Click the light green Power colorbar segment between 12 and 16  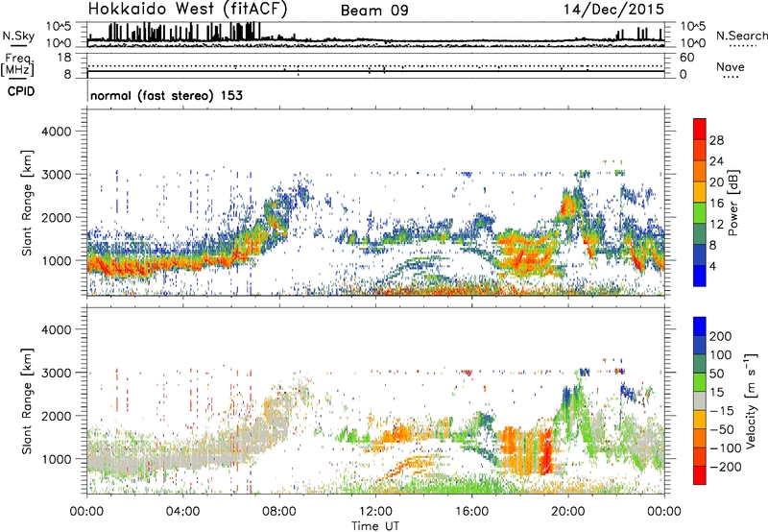[x=700, y=212]
